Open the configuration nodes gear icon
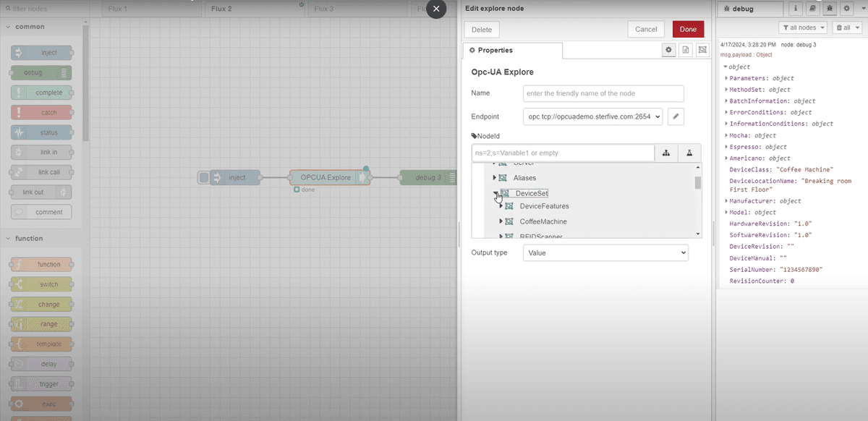 point(845,9)
